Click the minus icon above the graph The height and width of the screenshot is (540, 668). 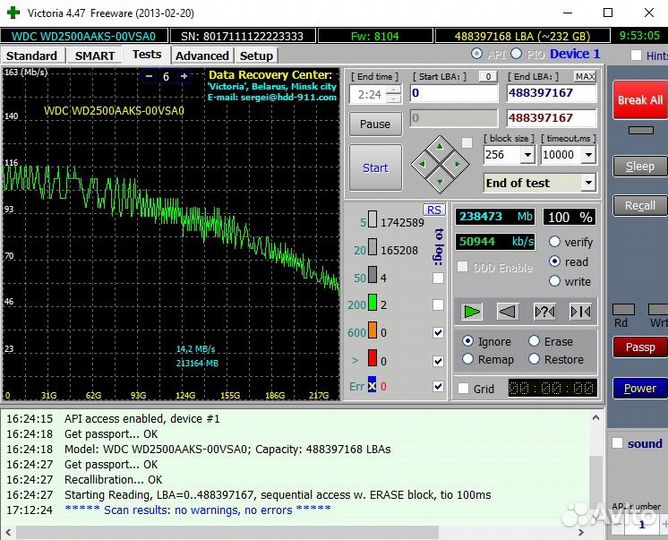click(149, 76)
